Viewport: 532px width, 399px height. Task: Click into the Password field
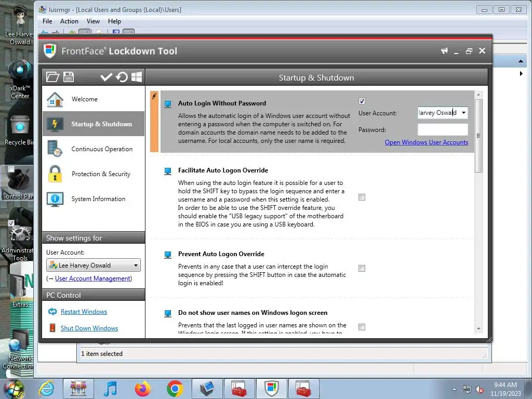[x=443, y=129]
